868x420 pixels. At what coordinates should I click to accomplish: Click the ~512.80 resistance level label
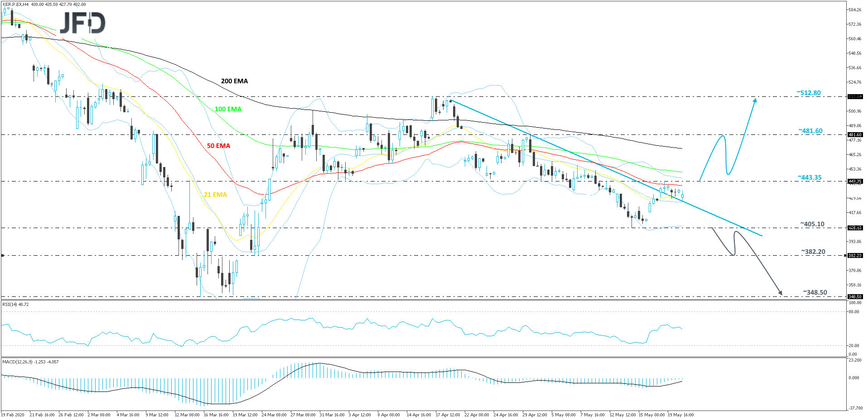click(x=809, y=93)
